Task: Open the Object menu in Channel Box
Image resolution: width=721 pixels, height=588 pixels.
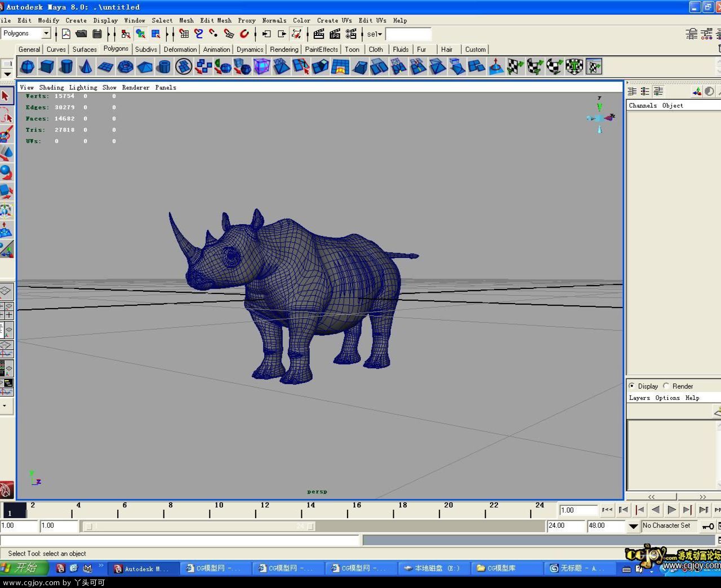Action: (x=673, y=105)
